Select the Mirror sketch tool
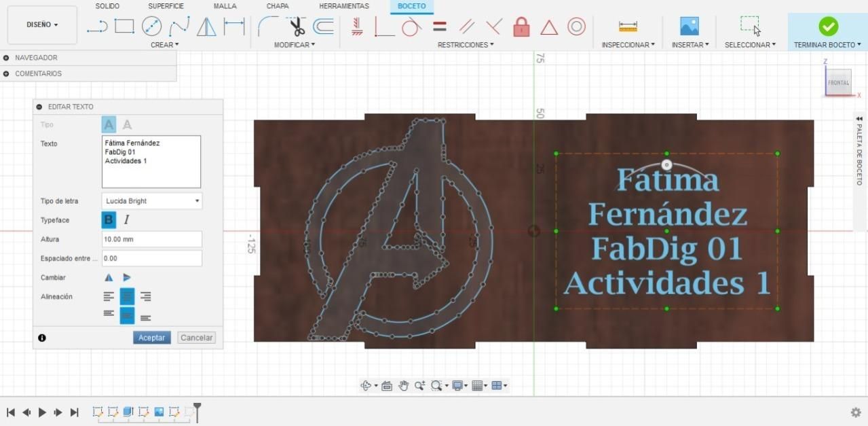 206,26
